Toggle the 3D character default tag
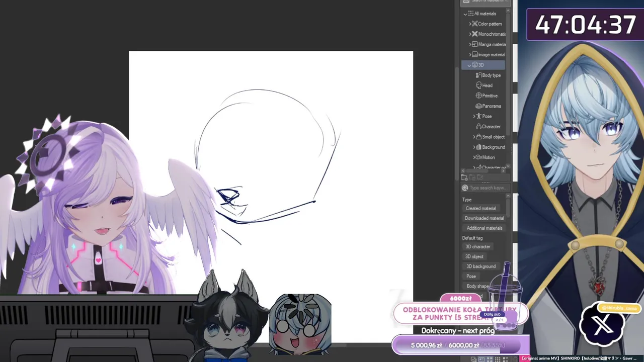 coord(478,247)
